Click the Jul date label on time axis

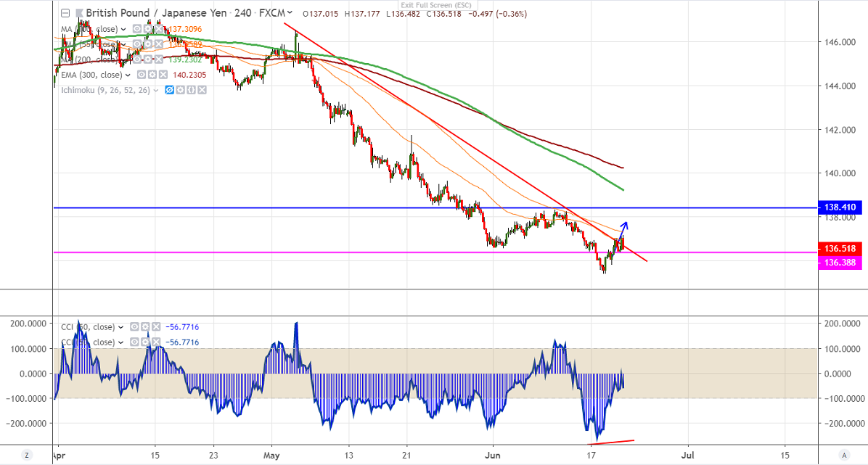pos(687,456)
